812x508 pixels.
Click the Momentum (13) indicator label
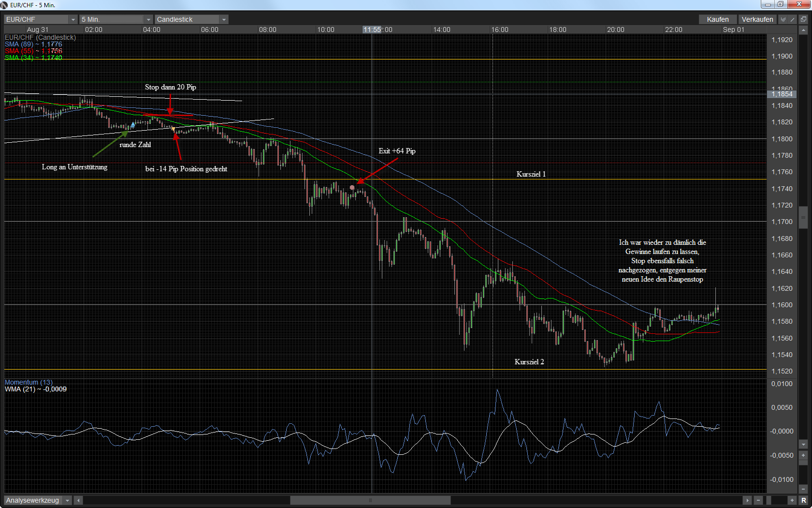[29, 382]
